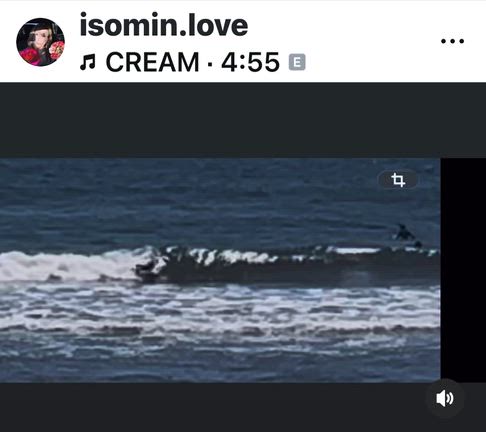Tap the dot separator between CREAM and 4:55

210,63
